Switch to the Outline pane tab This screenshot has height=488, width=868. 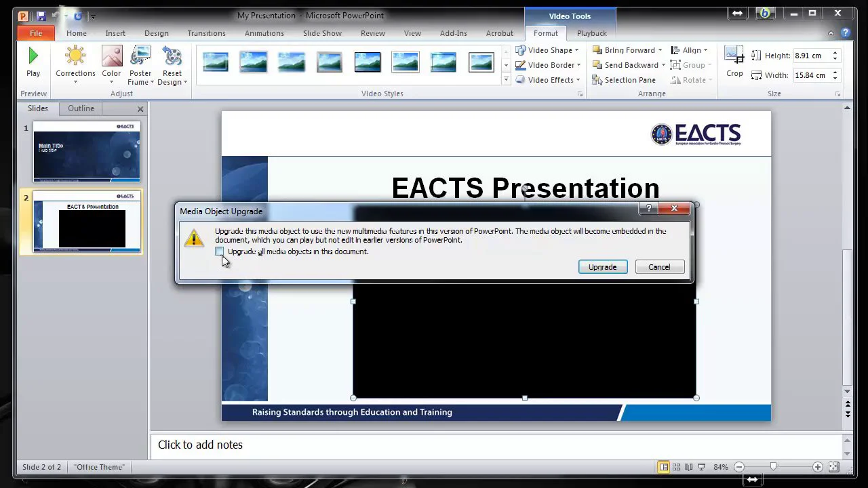tap(81, 108)
